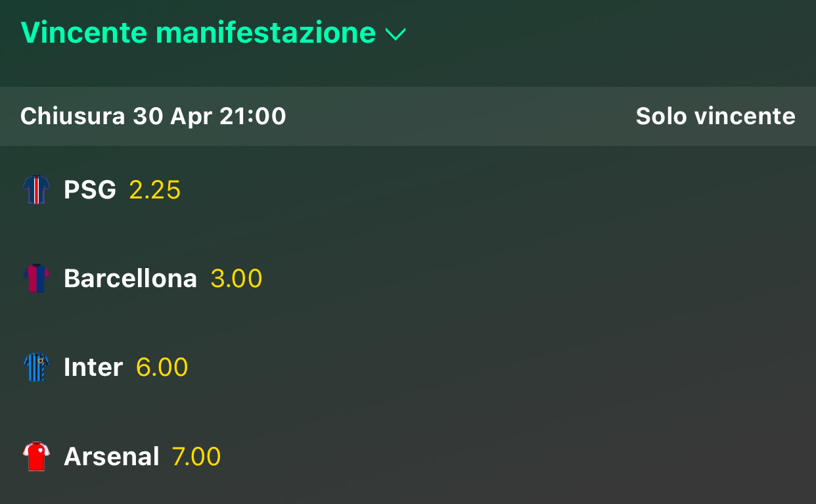Click the Solo vincente label
Image resolution: width=816 pixels, height=504 pixels.
click(x=715, y=116)
